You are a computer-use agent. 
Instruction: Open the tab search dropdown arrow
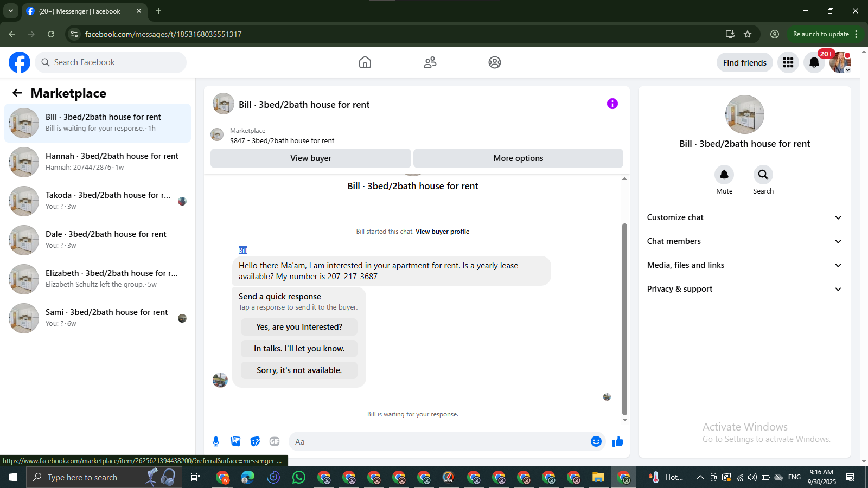click(x=10, y=11)
